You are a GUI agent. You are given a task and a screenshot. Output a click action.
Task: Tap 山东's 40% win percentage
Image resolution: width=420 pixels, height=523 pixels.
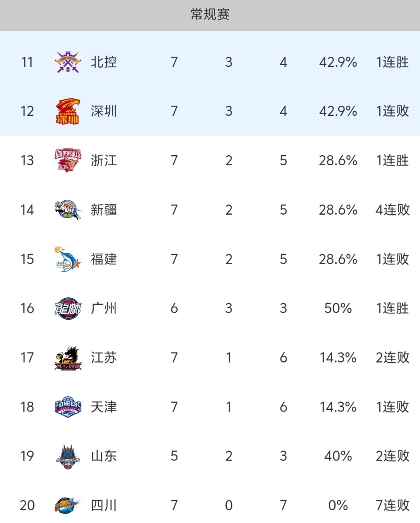pos(338,457)
